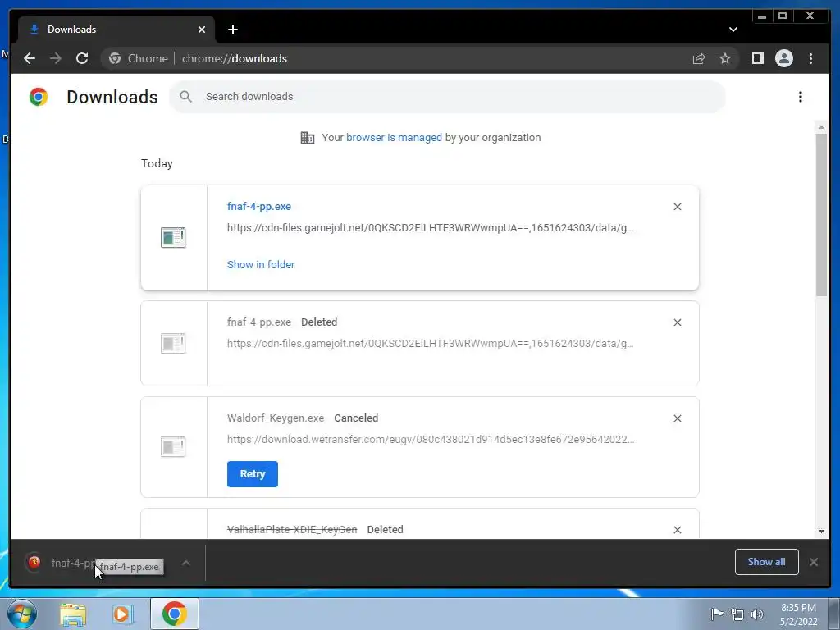The width and height of the screenshot is (840, 630).
Task: Remove the ValhallaPlate XDIE_KeyGen entry
Action: [x=677, y=530]
